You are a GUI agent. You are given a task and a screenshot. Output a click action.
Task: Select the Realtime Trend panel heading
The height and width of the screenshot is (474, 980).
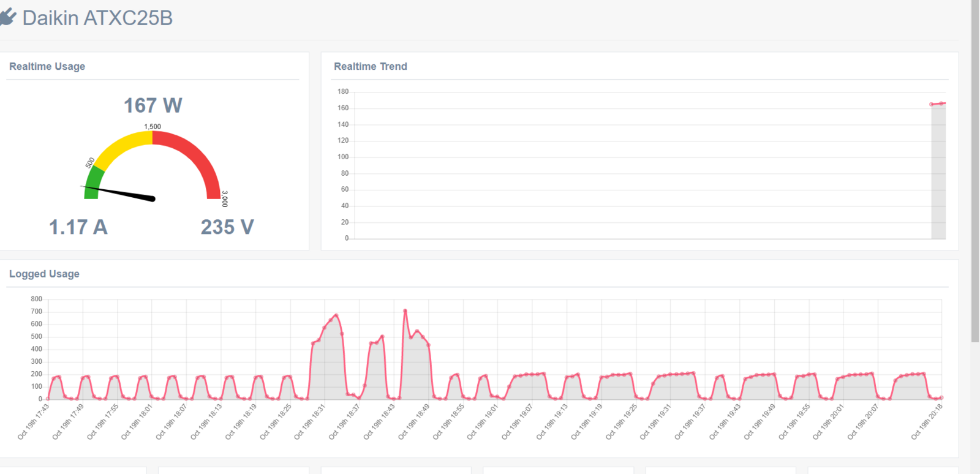point(371,66)
